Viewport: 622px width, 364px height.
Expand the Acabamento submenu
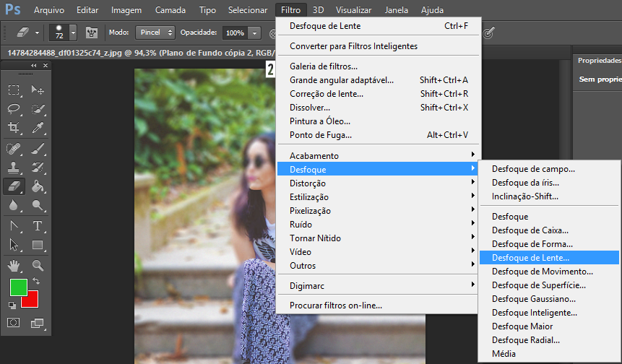click(379, 155)
